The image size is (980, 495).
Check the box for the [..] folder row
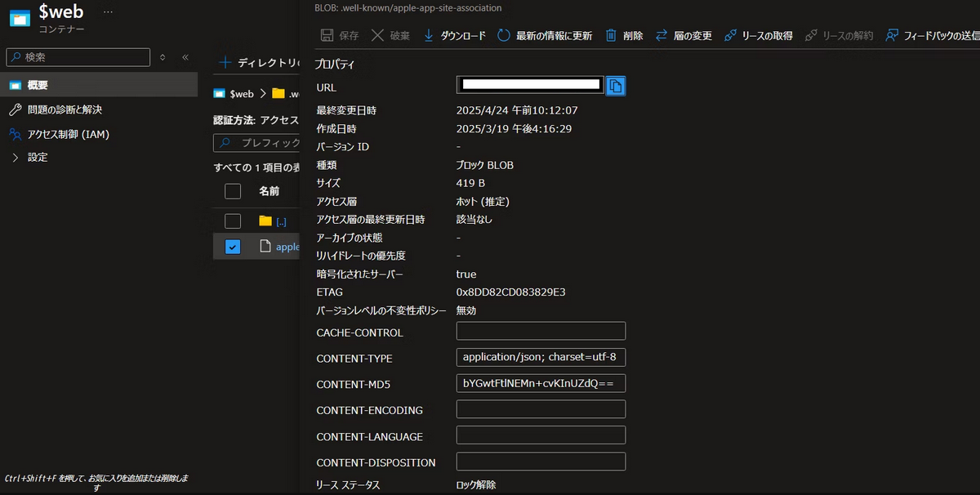click(233, 221)
